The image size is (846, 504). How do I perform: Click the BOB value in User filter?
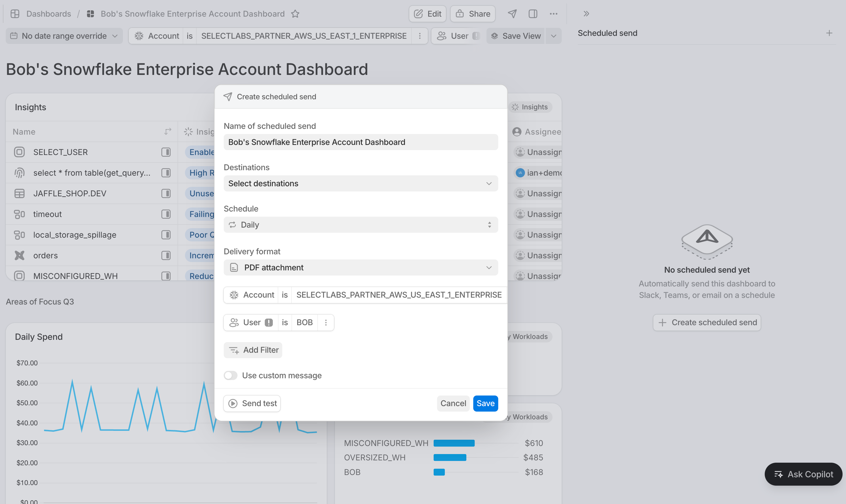[304, 322]
